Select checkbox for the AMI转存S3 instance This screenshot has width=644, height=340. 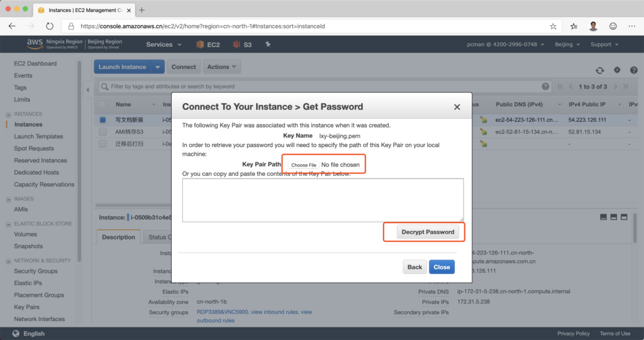[x=103, y=131]
